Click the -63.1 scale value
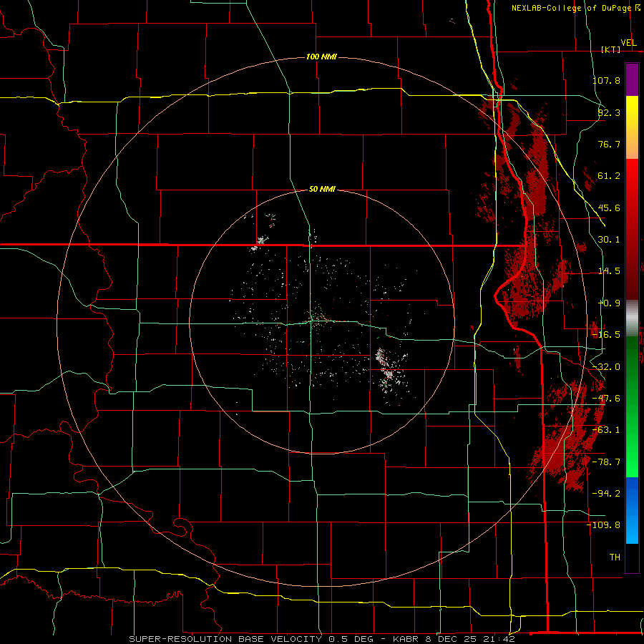Viewport: 644px width, 644px height. [606, 430]
